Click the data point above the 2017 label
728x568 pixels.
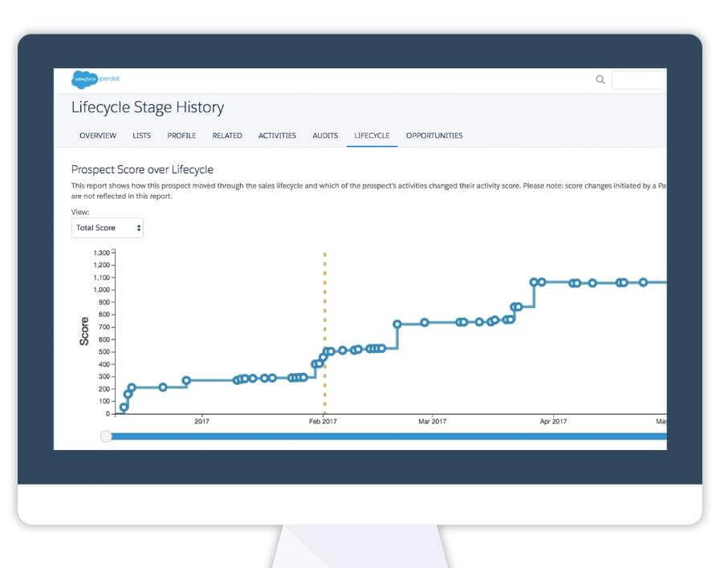click(186, 380)
